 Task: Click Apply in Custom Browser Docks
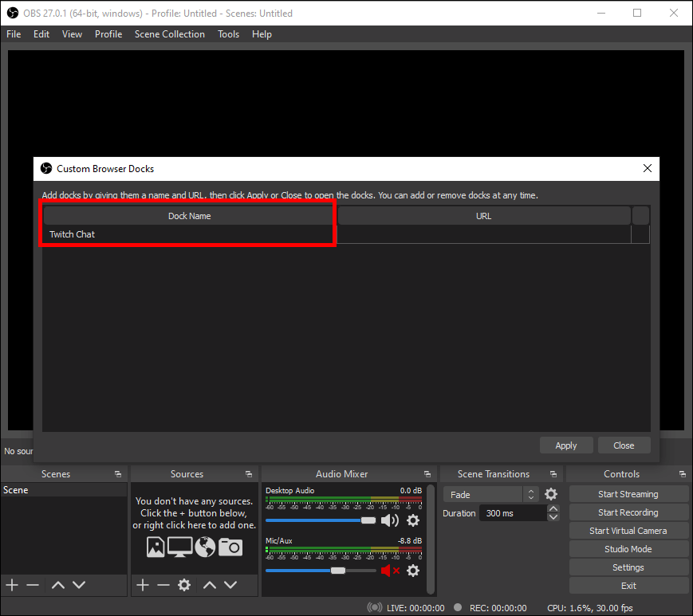coord(565,445)
